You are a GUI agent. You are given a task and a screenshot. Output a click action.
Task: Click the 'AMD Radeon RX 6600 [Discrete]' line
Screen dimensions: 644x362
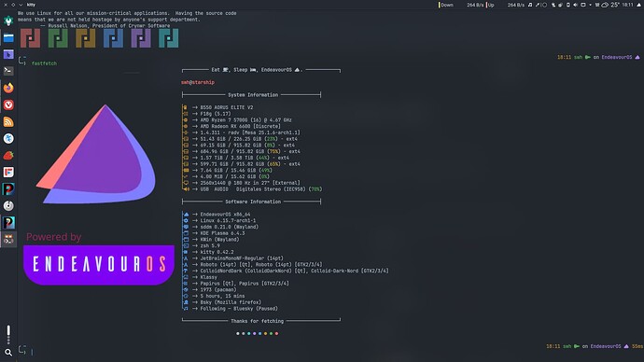pos(240,126)
